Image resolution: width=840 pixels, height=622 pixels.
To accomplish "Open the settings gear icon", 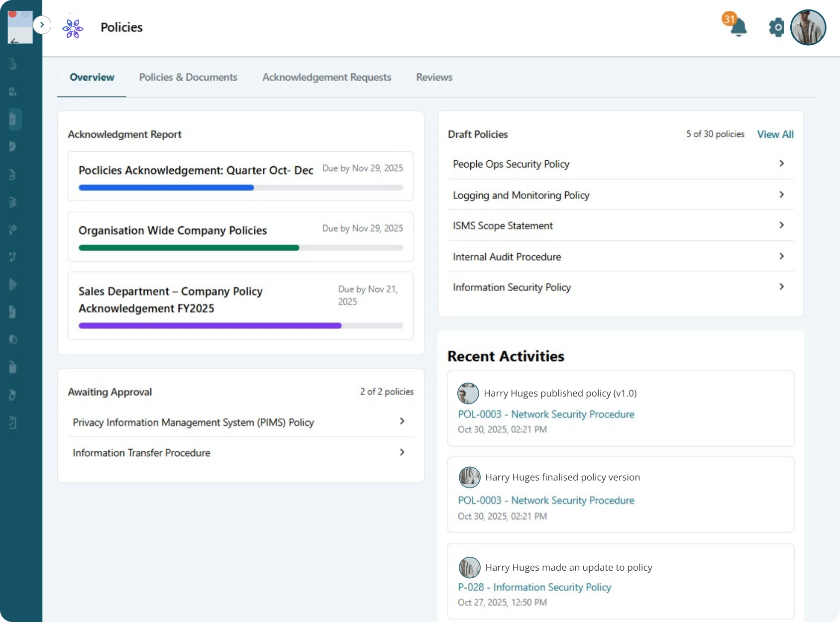I will pyautogui.click(x=776, y=27).
